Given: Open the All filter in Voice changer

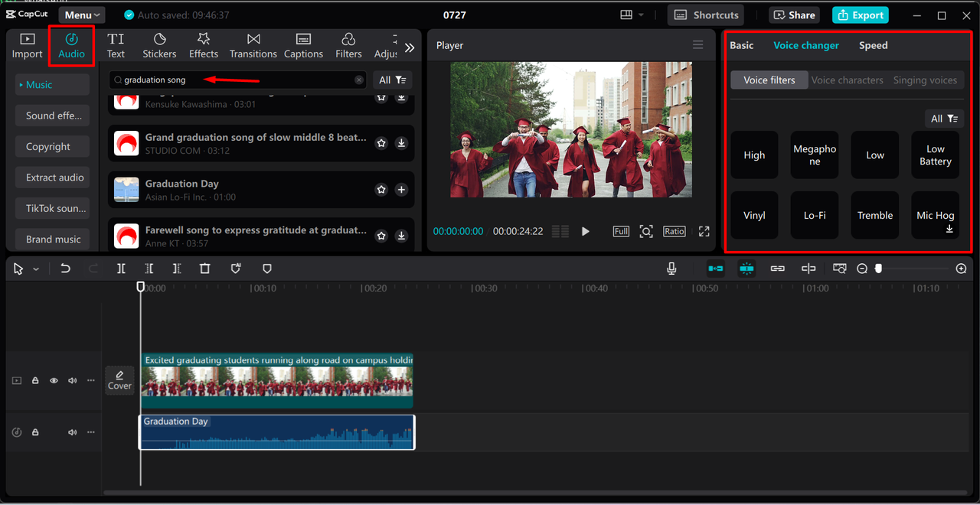Looking at the screenshot, I should [944, 119].
